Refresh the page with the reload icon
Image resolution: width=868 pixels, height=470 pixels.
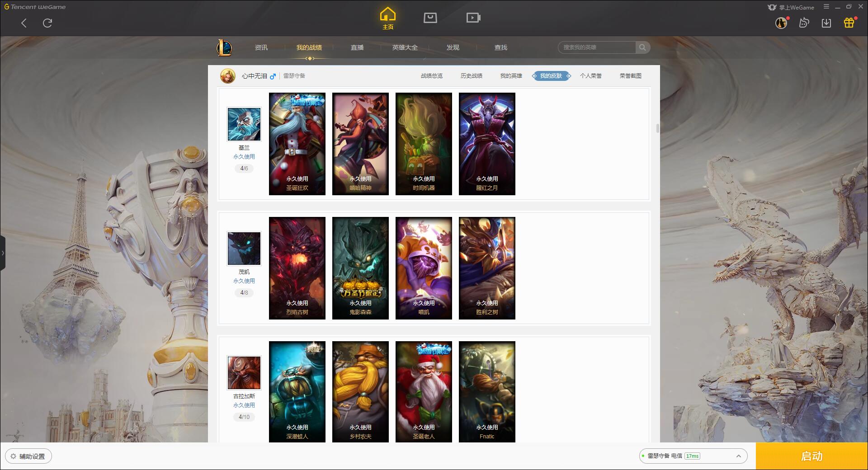[47, 23]
